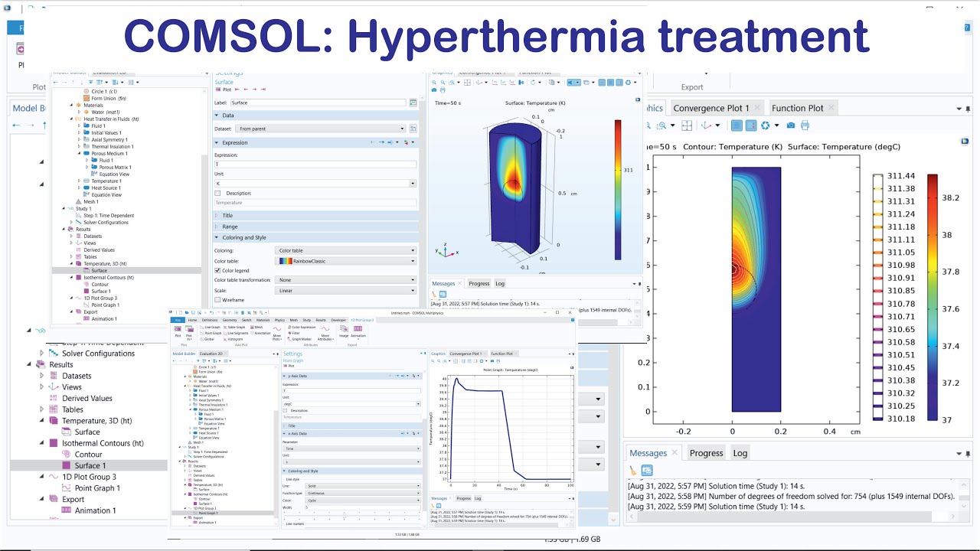Toggle Description checkbox in lower Point Graph Settings

285,410
